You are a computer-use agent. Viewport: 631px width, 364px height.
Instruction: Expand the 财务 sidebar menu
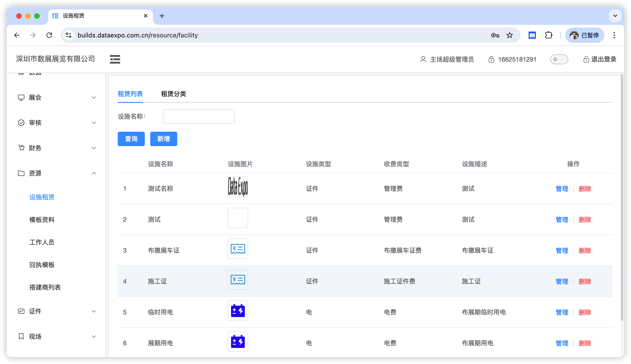[x=57, y=148]
